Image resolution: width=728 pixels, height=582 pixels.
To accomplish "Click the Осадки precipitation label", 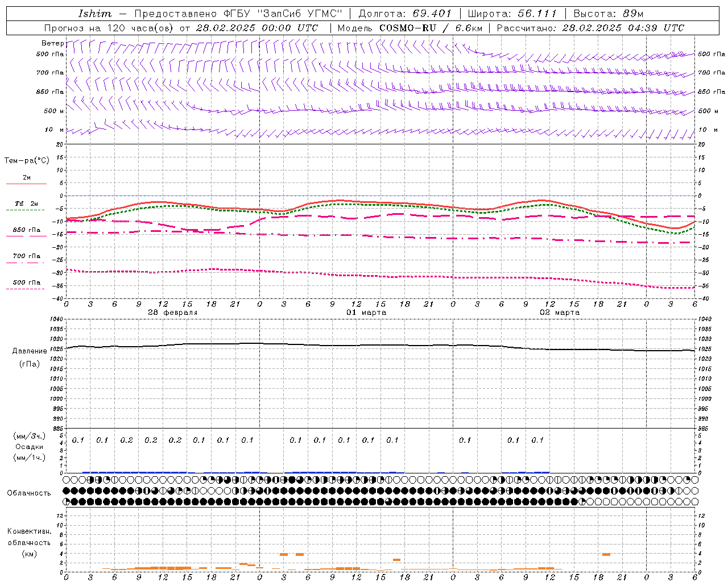I will (29, 447).
